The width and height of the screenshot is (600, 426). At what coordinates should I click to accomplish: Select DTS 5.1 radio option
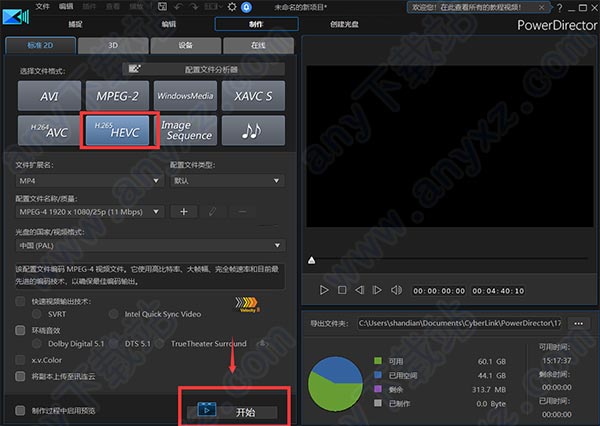(113, 343)
